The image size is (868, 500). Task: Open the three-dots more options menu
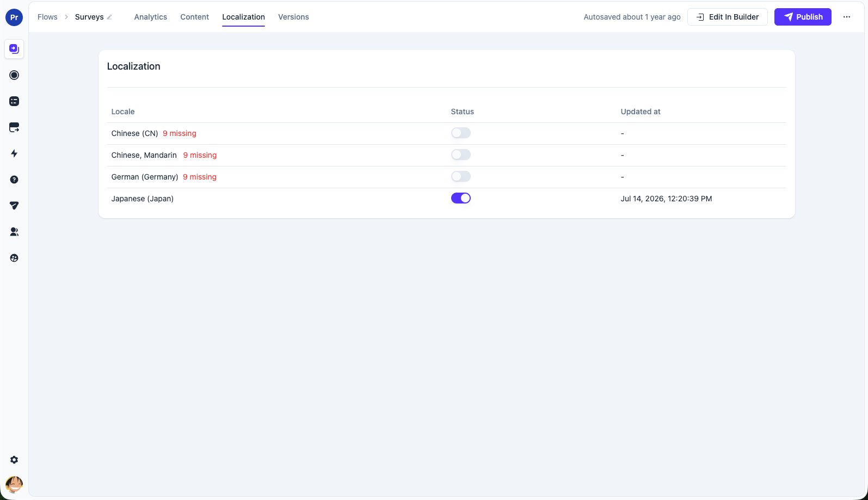click(x=847, y=17)
